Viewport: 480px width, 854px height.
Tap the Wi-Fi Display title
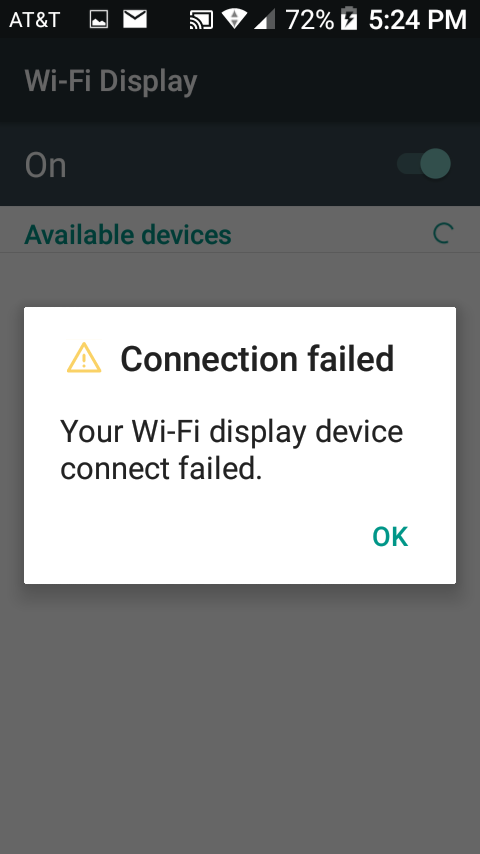(111, 81)
